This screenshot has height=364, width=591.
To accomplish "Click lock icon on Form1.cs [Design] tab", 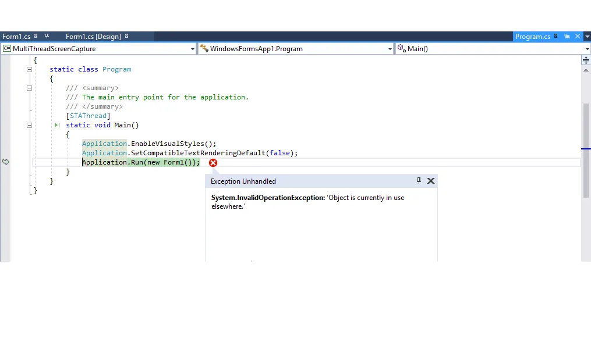I will click(x=127, y=36).
